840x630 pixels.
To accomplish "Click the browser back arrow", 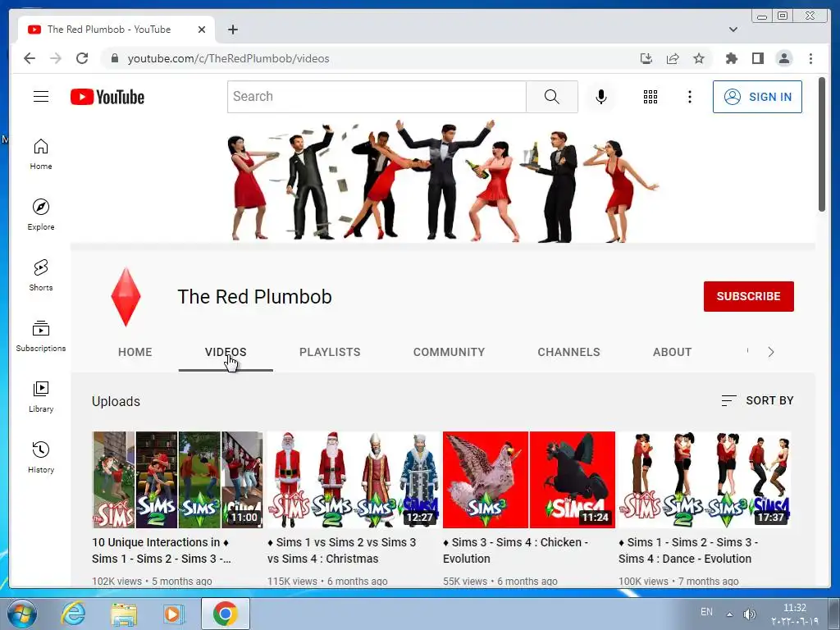I will [x=30, y=58].
